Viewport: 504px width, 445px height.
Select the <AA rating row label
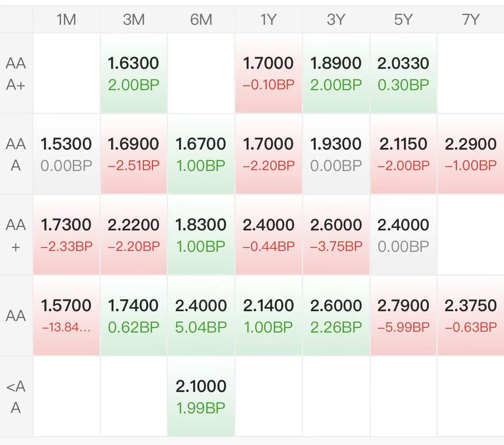click(16, 397)
